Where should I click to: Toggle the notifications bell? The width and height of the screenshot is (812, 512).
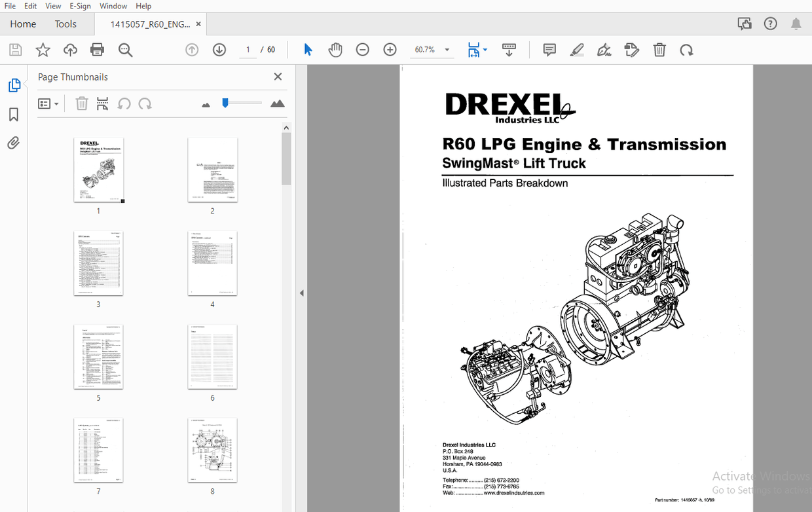[x=796, y=23]
